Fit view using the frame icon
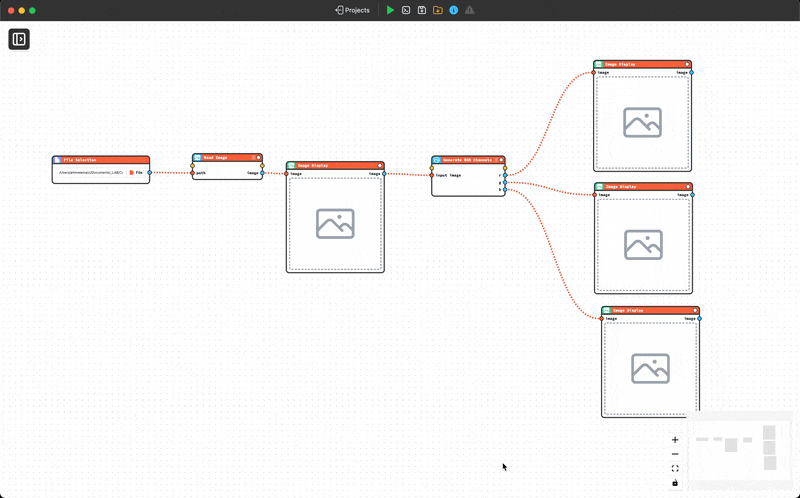Screen dimensions: 800x498 point(675,468)
